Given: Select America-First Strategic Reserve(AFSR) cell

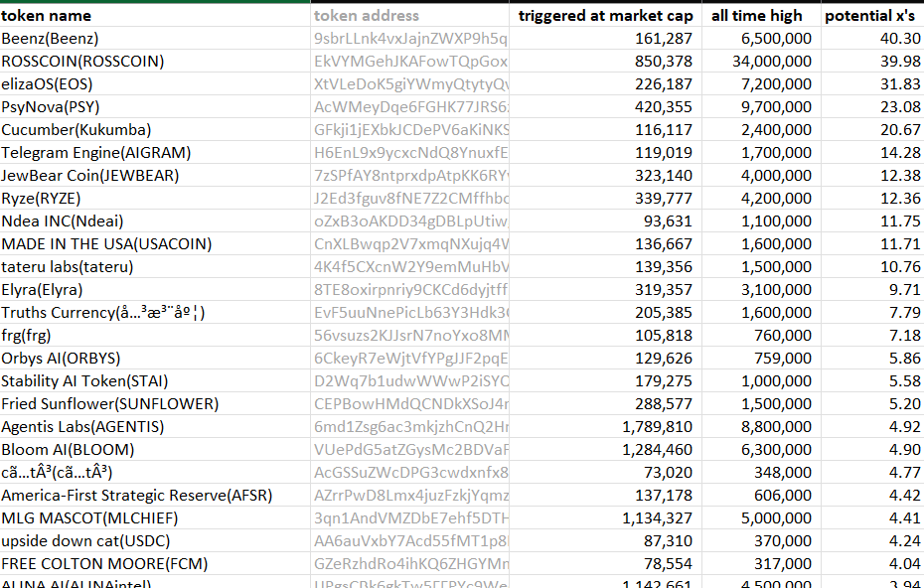Looking at the screenshot, I should coord(155,496).
